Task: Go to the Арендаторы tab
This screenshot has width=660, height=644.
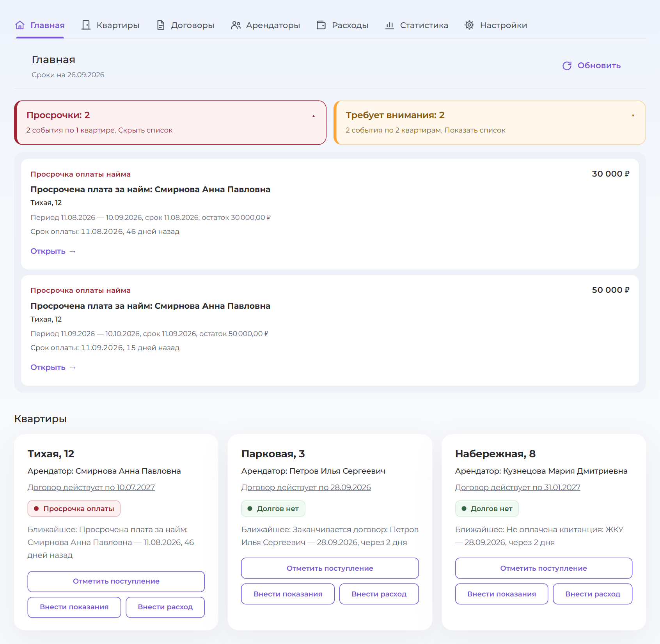Action: (266, 25)
